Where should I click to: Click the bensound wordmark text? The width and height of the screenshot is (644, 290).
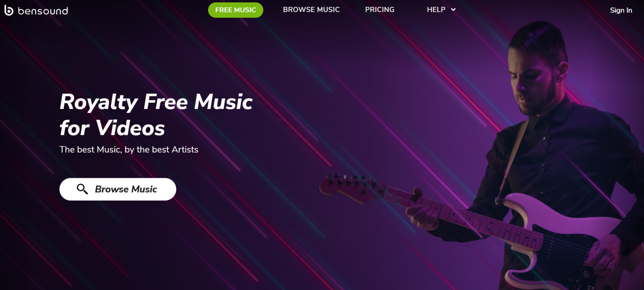coord(43,11)
